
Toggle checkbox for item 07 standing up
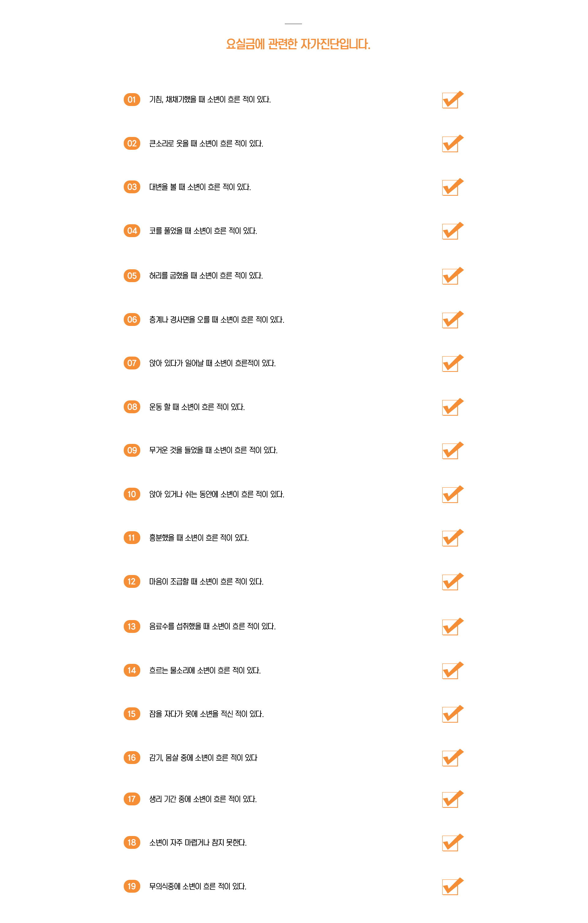[x=450, y=364]
